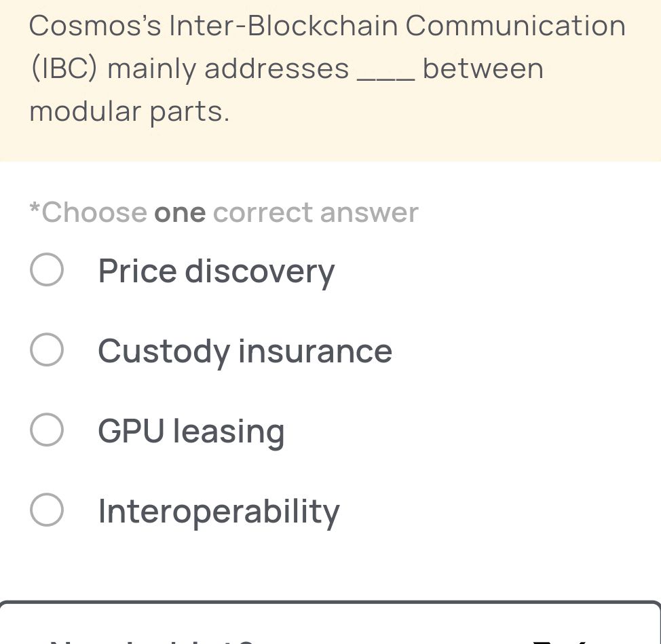Select the GPU leasing radio button
This screenshot has height=644, width=661.
click(46, 430)
